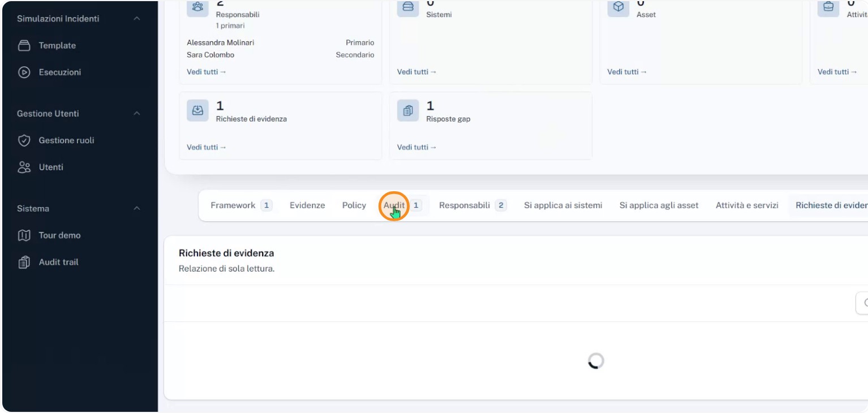Open Si applica ai sistemi tab
Screen dimensions: 868x413
click(x=563, y=205)
